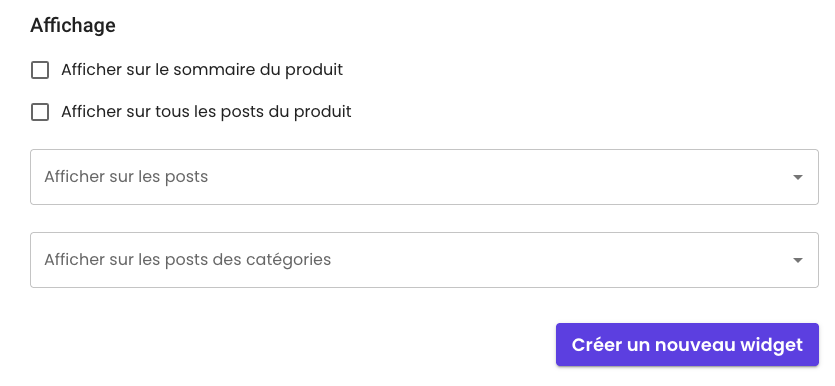Screen dimensions: 835x386
Task: Click inside the posts combo box field
Action: [x=424, y=177]
